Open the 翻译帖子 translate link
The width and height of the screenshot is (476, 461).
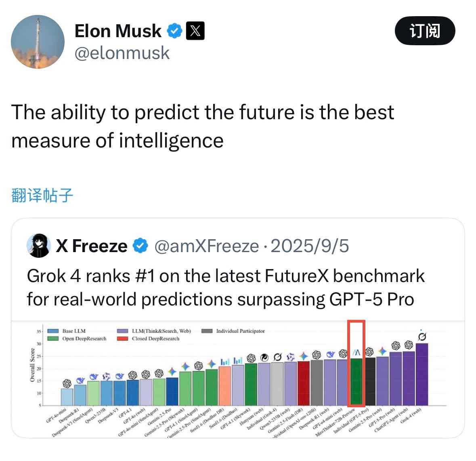(x=40, y=195)
